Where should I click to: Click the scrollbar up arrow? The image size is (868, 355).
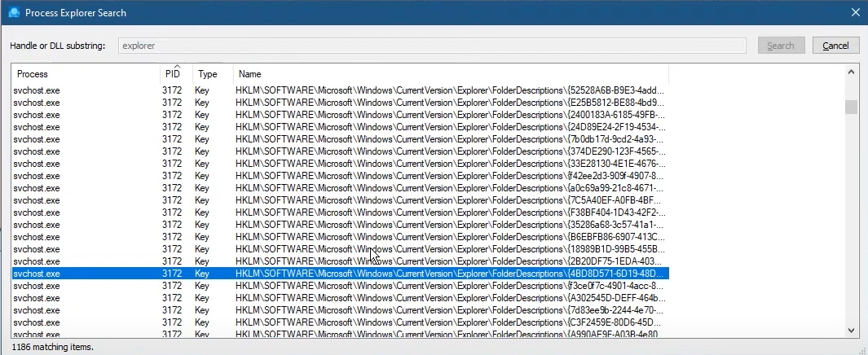[852, 72]
